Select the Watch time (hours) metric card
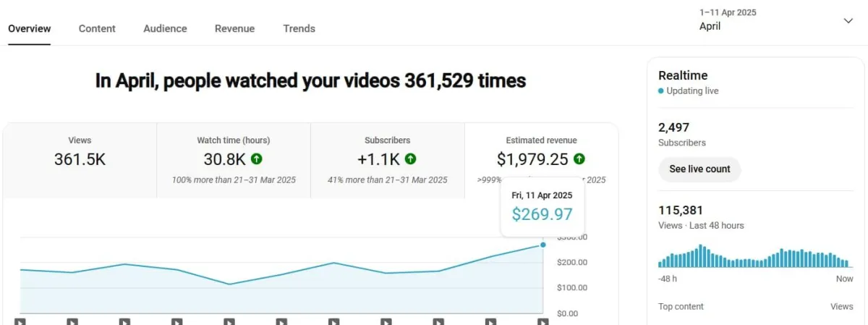868x325 pixels. [x=234, y=160]
